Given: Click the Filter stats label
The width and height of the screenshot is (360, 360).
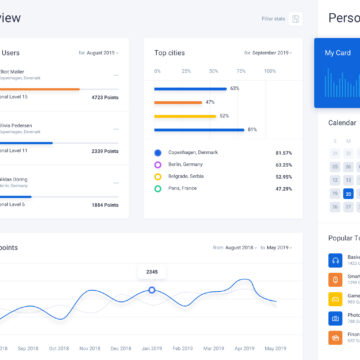Looking at the screenshot, I should [x=273, y=19].
